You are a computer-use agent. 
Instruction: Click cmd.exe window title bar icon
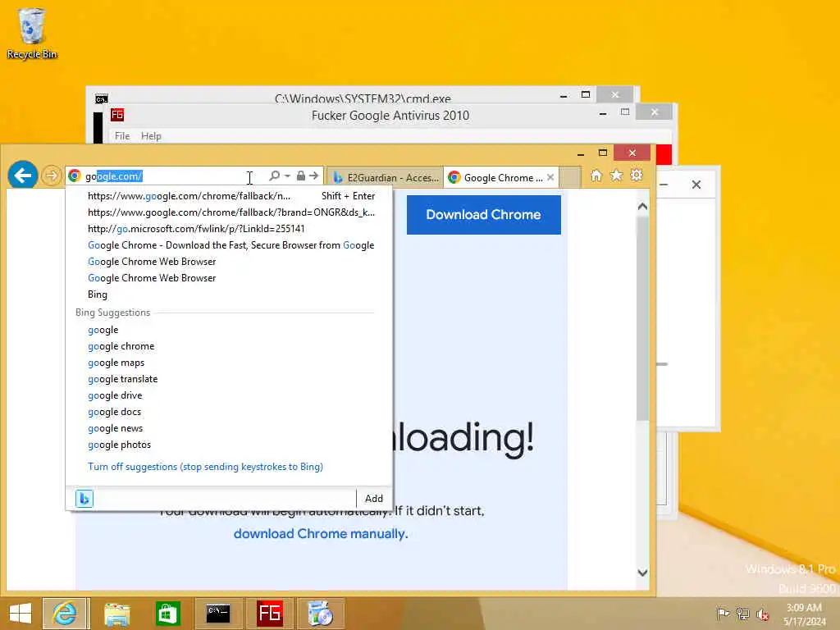101,98
